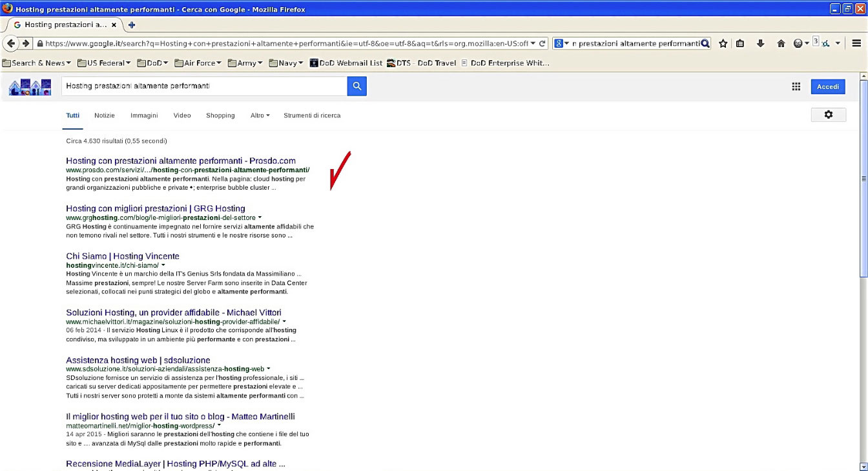Screen dimensions: 868x471
Task: Click the Firefox logo in title bar
Action: point(8,9)
